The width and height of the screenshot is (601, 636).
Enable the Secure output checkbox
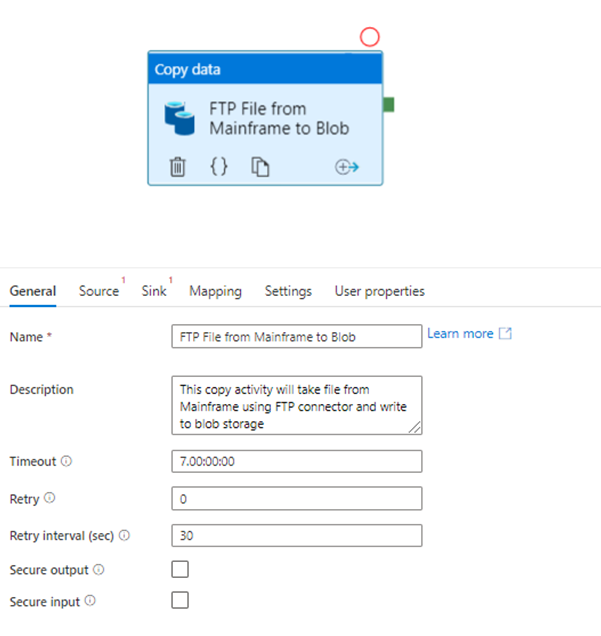point(180,569)
